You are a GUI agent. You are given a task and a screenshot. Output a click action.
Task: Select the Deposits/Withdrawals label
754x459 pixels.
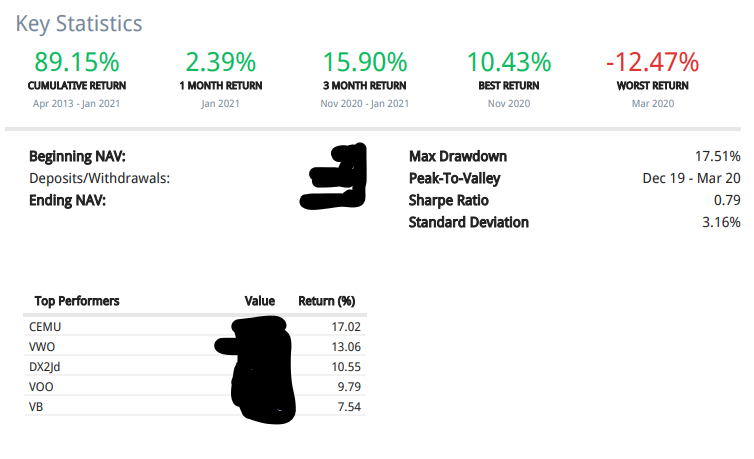(x=99, y=178)
